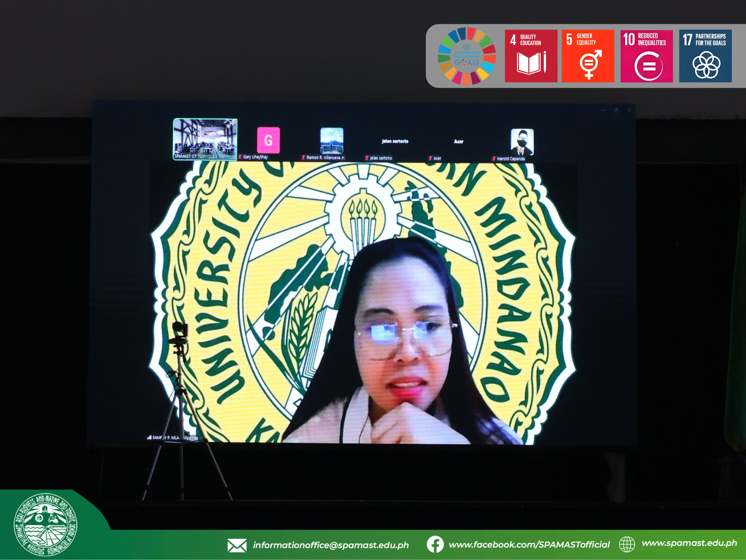
Task: Select Gary Lihaylihay's pink G avatar
Action: pyautogui.click(x=268, y=140)
